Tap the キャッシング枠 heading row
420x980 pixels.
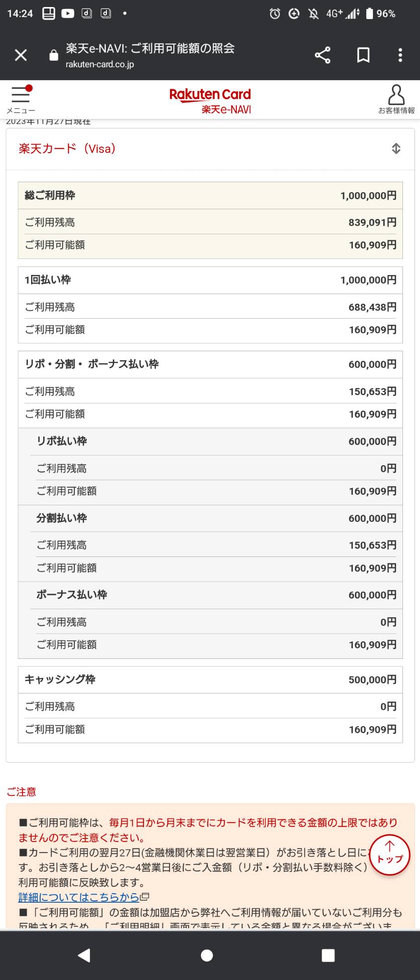pos(210,679)
